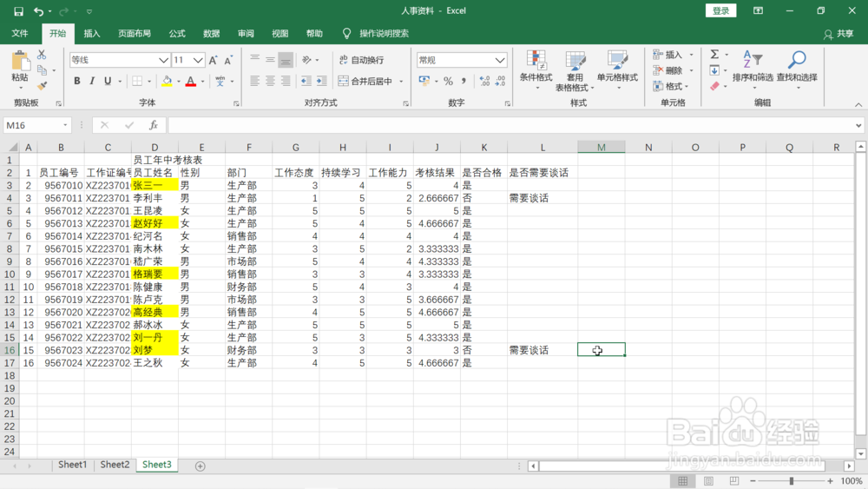Click the increase indent icon
This screenshot has width=868, height=489.
[x=322, y=81]
